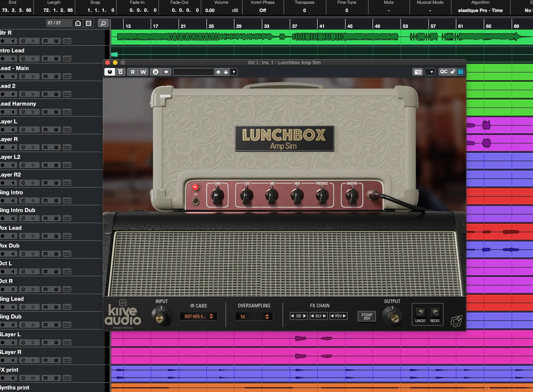
Task: Move OD right using its right arrow
Action: coord(305,316)
